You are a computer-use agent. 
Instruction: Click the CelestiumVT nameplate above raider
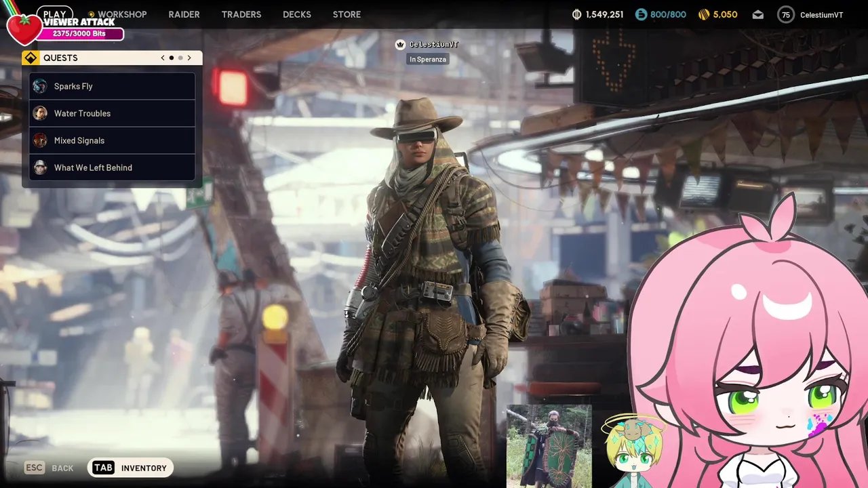point(434,44)
